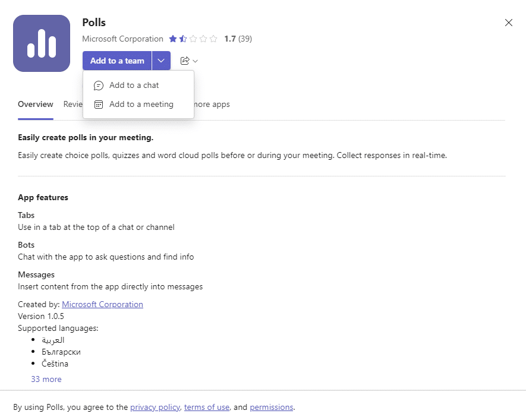Choose Add to a chat option
The image size is (526, 420).
tap(134, 85)
